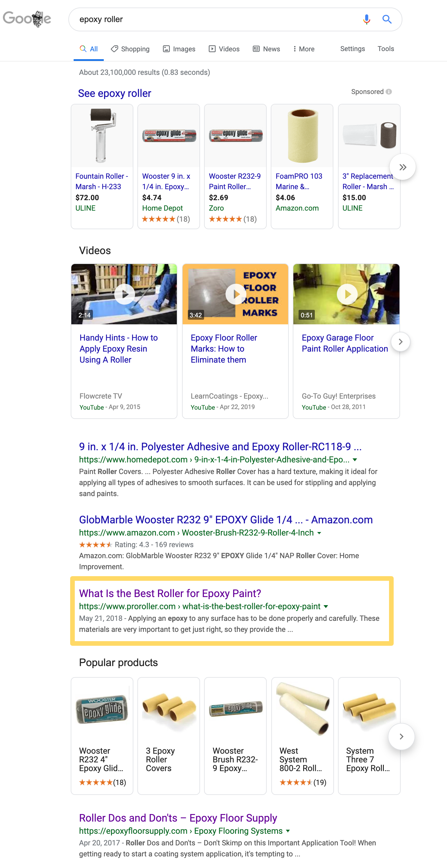This screenshot has width=447, height=868.
Task: Open FoamPRO 103 Marine Amazon product
Action: [x=299, y=181]
